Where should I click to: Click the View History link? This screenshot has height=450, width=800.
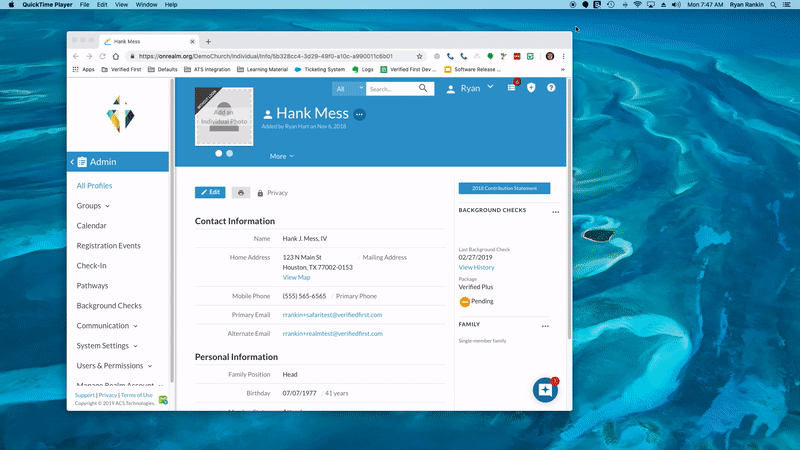coord(476,268)
